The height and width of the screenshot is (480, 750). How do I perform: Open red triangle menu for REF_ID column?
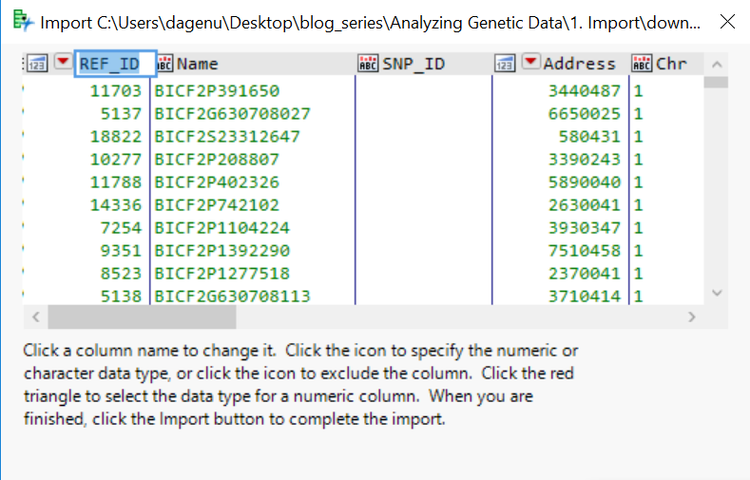pos(63,63)
